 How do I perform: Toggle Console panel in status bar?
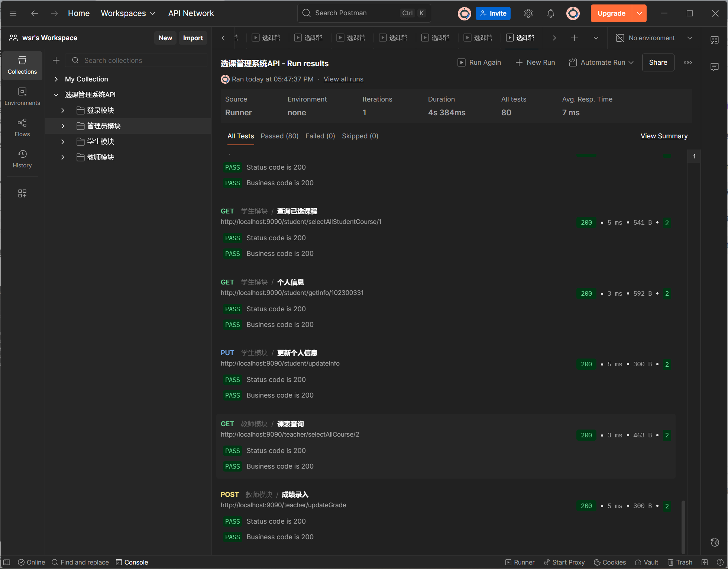(x=132, y=562)
